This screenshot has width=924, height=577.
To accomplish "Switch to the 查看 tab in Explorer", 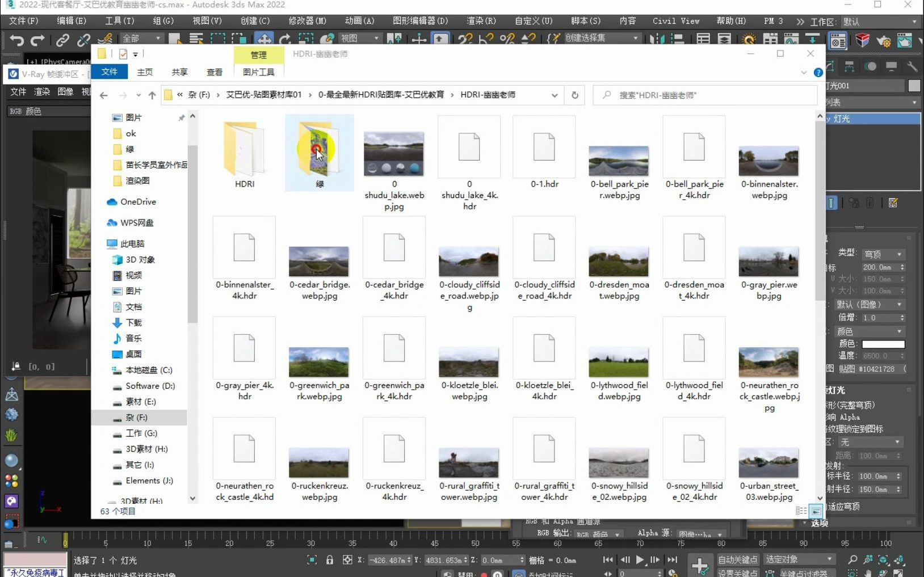I will tap(215, 72).
